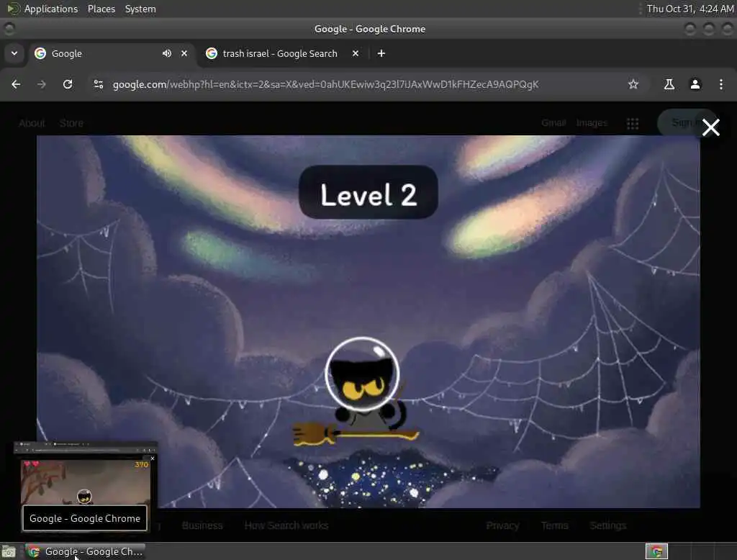Viewport: 737px width, 560px height.
Task: Open the Terms footer link
Action: pos(555,525)
